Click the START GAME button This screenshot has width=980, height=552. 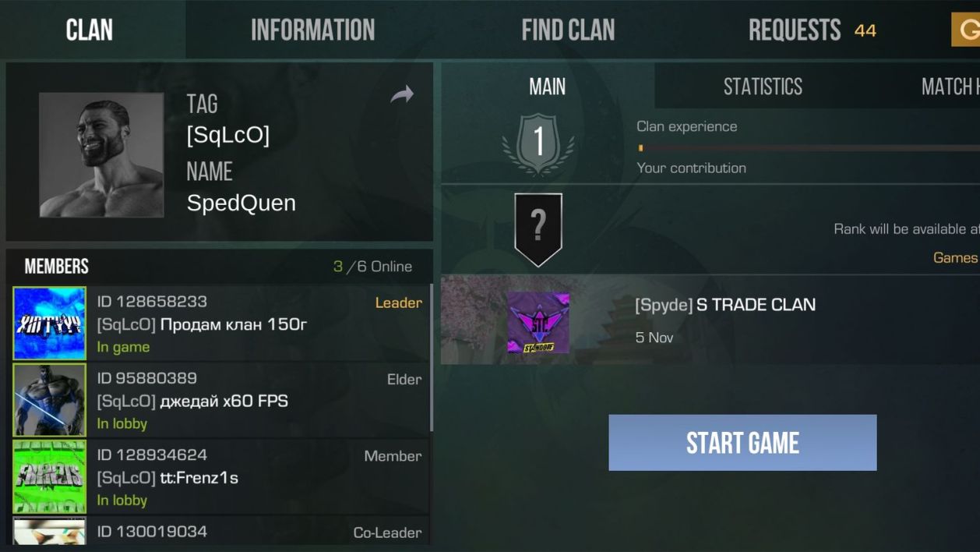(742, 443)
